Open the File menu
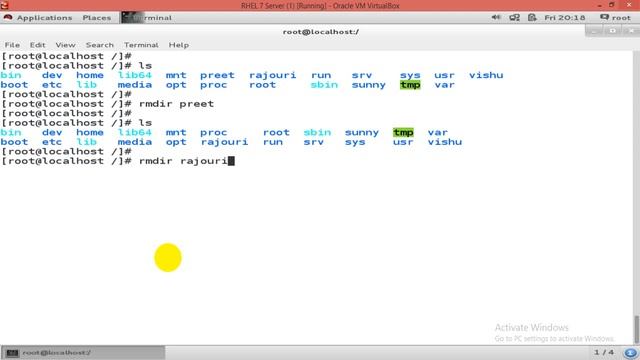Viewport: 640px width, 360px height. click(12, 45)
